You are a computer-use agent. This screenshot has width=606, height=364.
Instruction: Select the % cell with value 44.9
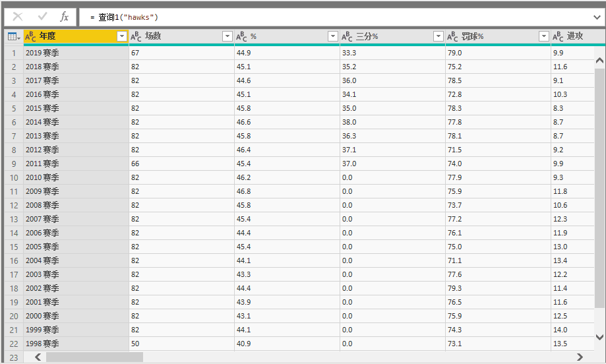287,53
